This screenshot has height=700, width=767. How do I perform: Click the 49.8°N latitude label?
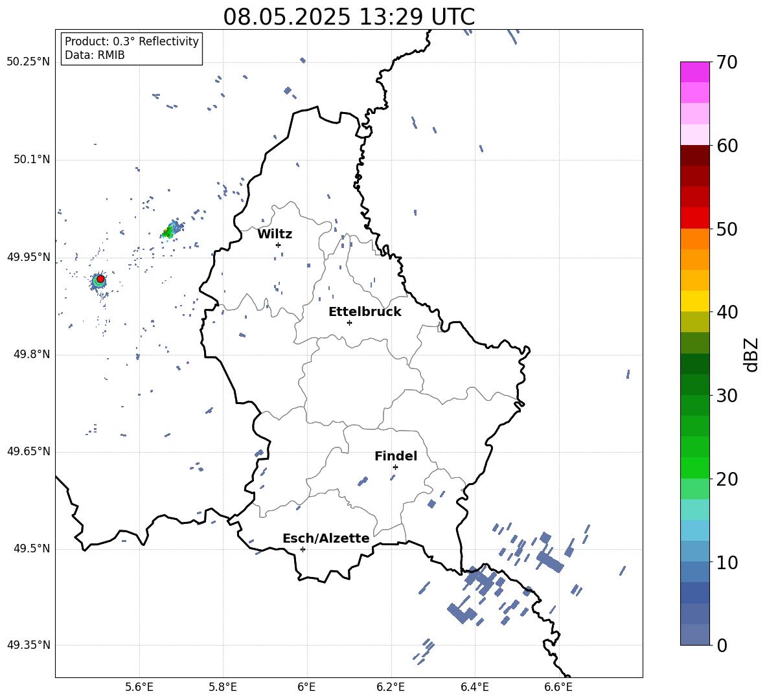point(31,354)
